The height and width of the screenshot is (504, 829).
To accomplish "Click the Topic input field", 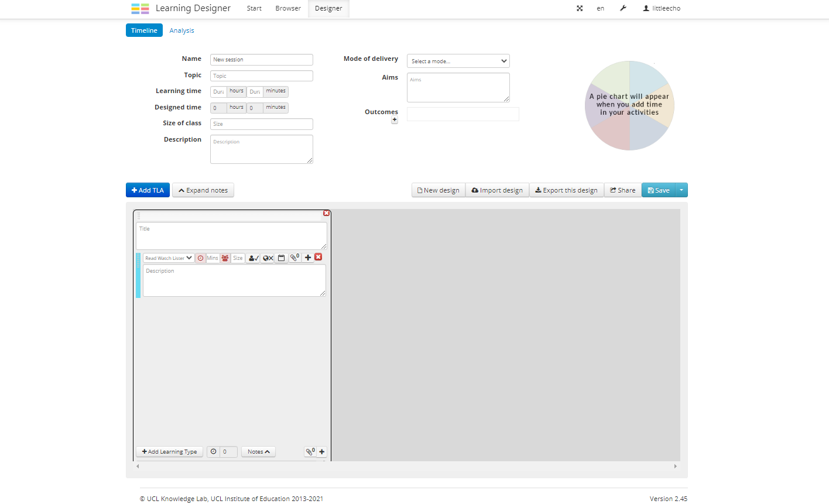I will point(262,76).
